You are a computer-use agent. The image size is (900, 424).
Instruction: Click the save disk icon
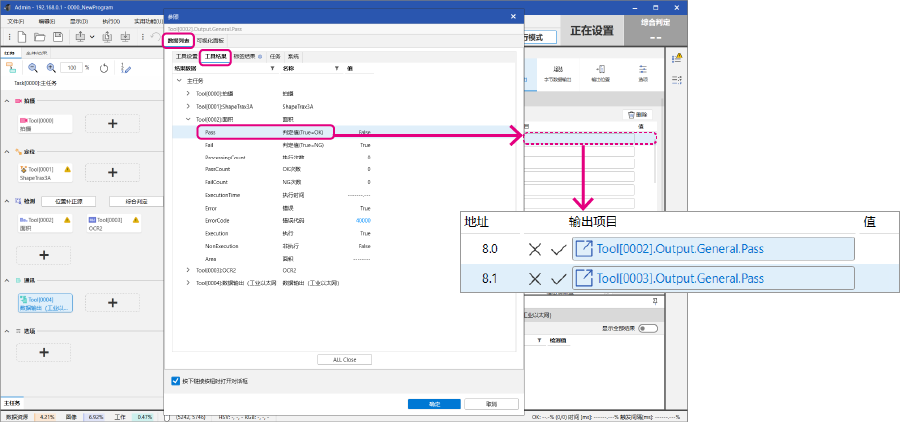58,37
